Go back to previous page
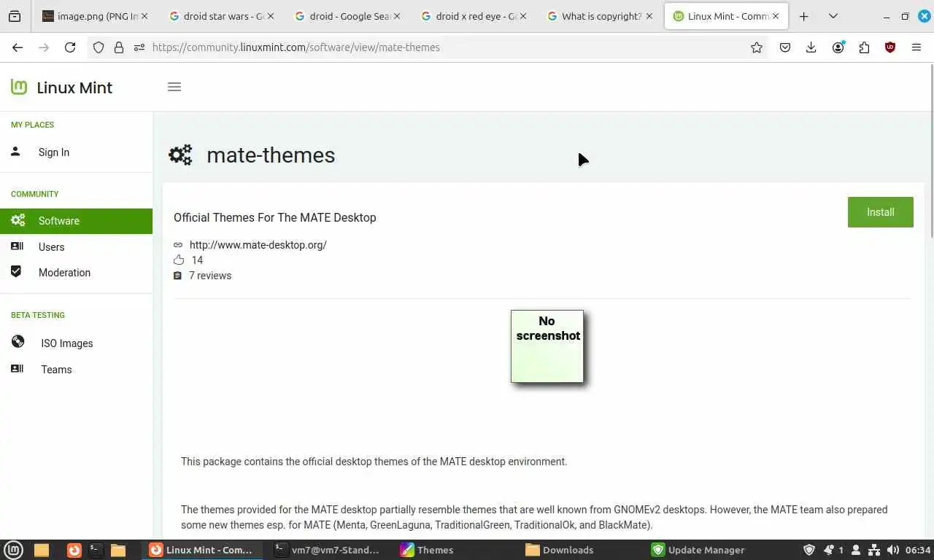The width and height of the screenshot is (934, 560). coord(18,47)
